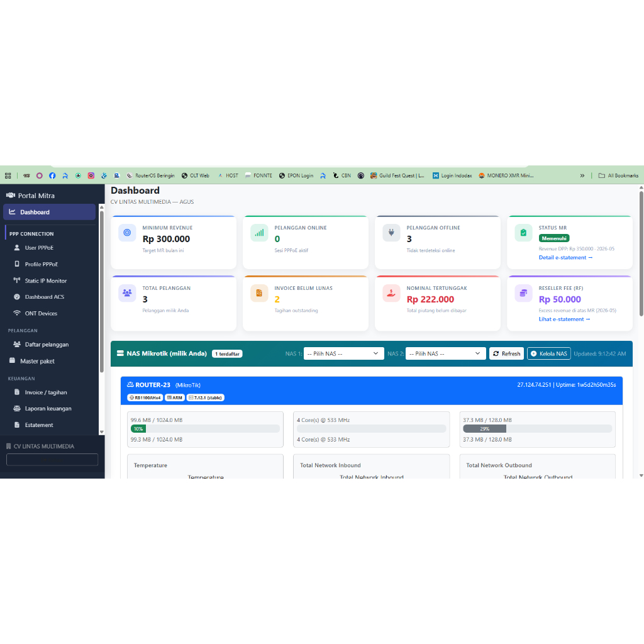Click the Memenuhi status badge

click(x=554, y=238)
